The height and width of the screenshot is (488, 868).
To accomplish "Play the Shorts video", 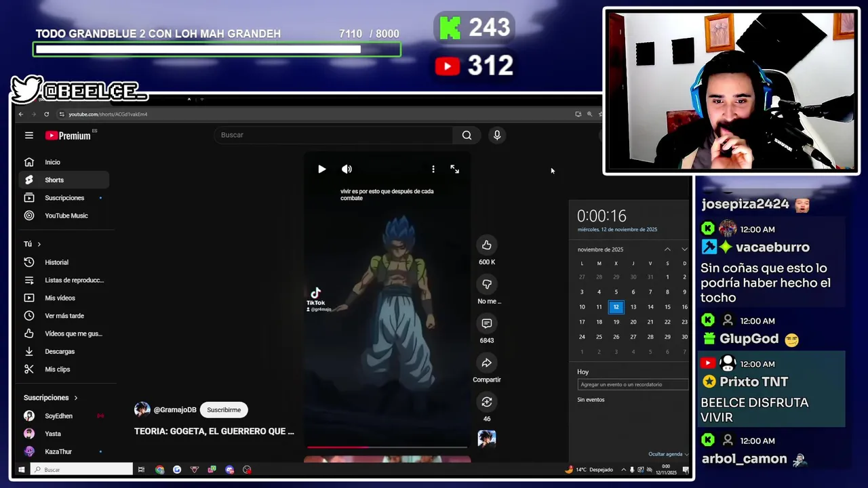I will (321, 169).
